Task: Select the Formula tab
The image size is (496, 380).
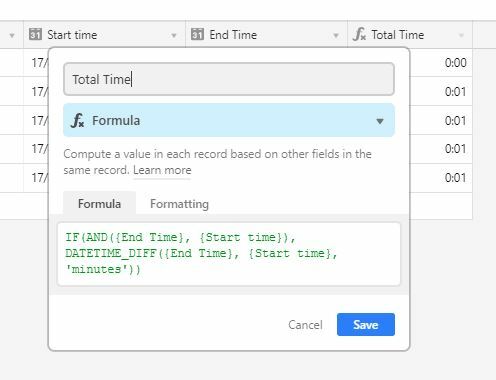Action: pos(99,203)
